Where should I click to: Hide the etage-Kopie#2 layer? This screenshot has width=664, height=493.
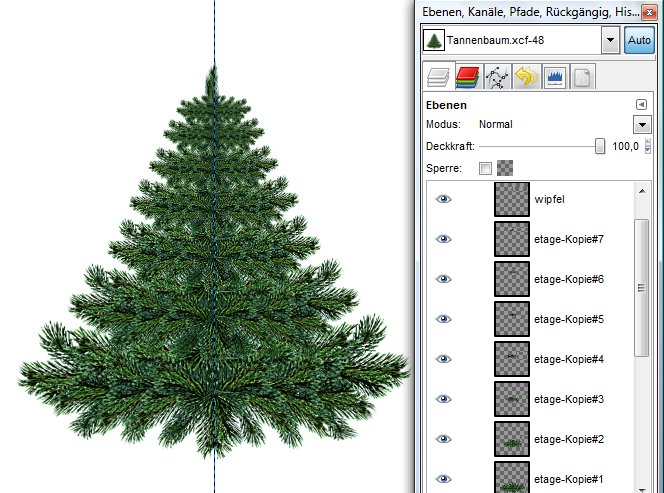coord(443,439)
